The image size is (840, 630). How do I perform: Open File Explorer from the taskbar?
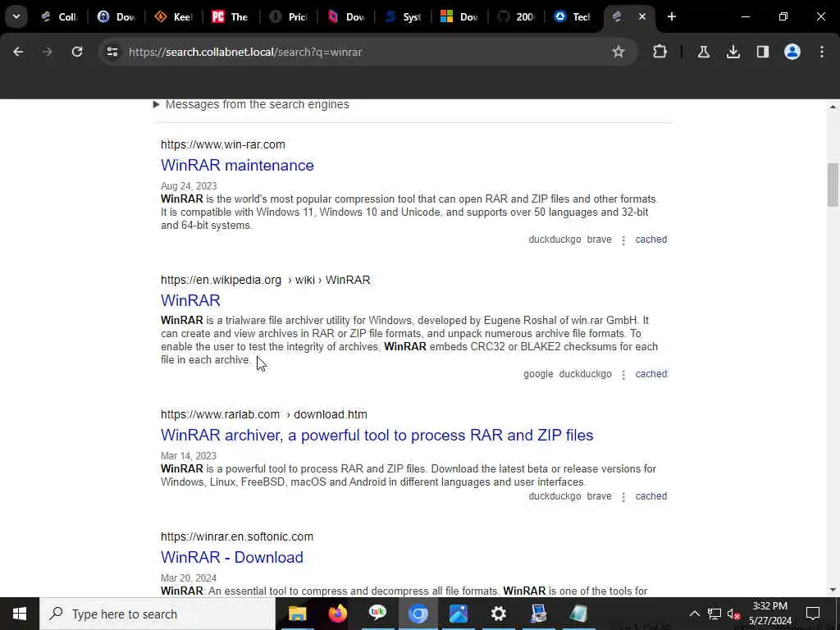[x=297, y=614]
